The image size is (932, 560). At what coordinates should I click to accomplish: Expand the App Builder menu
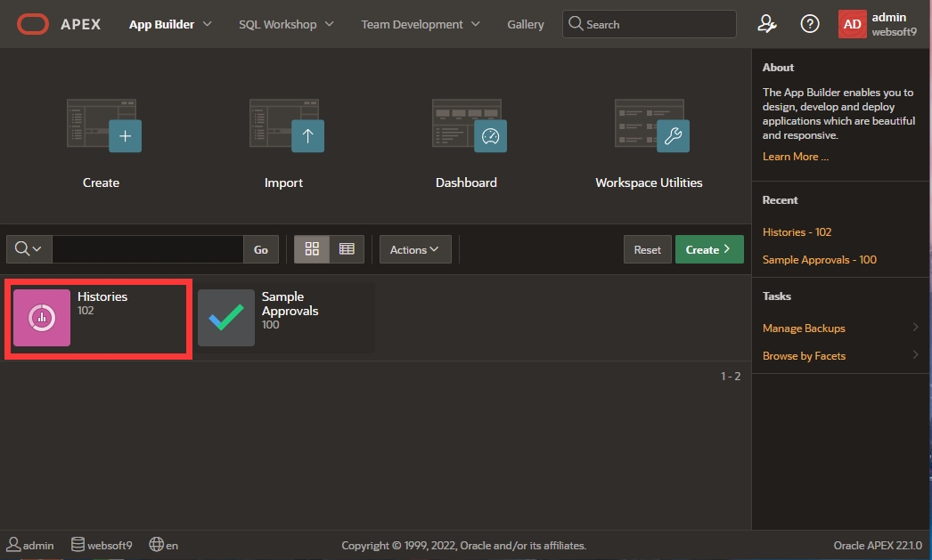click(x=170, y=24)
